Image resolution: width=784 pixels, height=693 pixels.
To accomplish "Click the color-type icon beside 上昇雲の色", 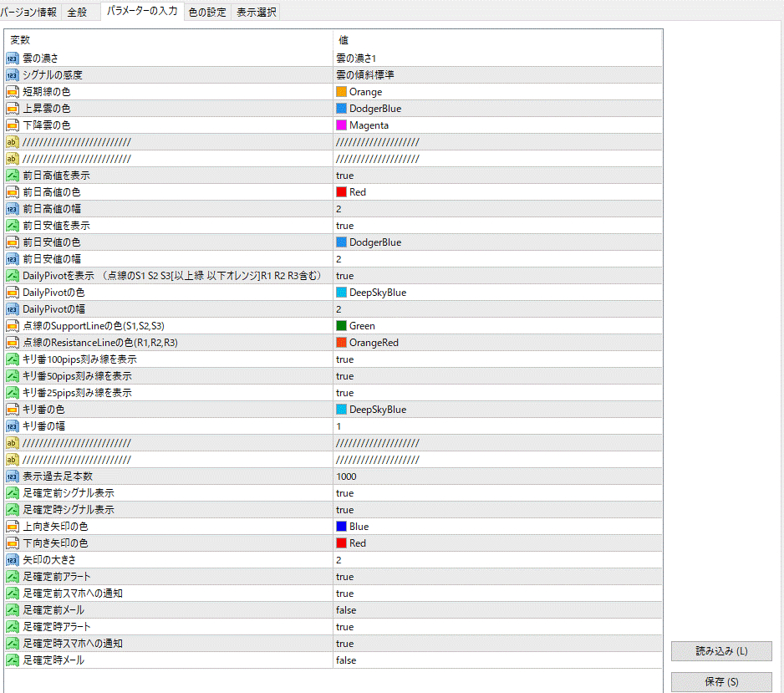I will 13,109.
